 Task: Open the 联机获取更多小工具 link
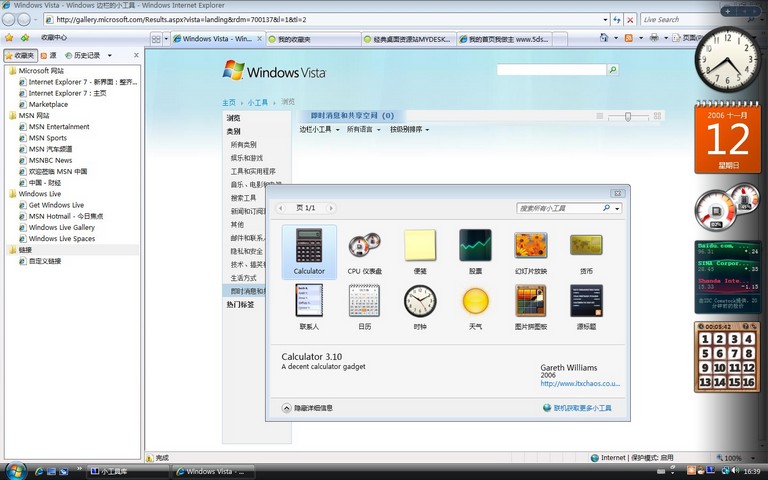click(582, 408)
